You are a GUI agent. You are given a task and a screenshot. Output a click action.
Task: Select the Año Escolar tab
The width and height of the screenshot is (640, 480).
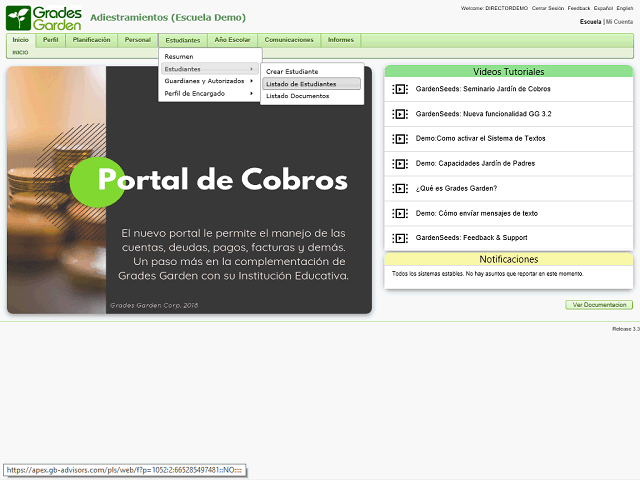pyautogui.click(x=232, y=40)
